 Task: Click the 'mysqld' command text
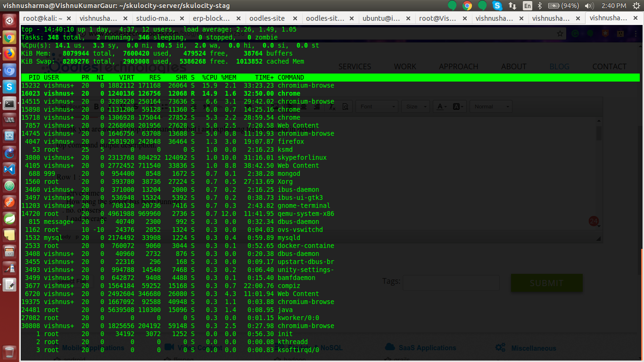coord(289,238)
